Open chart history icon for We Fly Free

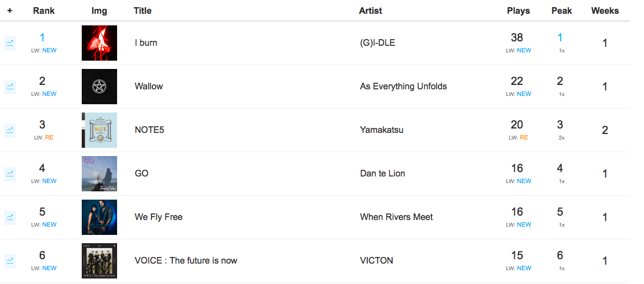[10, 217]
